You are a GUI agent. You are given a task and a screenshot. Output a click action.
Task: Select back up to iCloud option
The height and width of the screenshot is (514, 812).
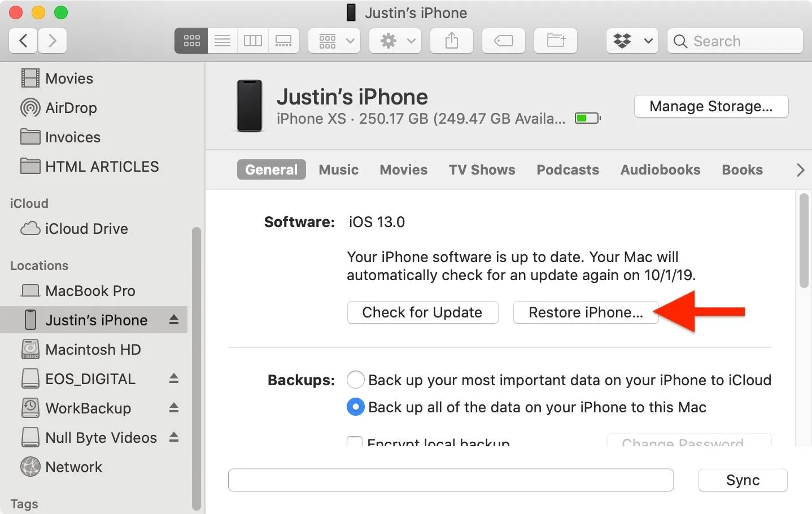click(x=355, y=380)
